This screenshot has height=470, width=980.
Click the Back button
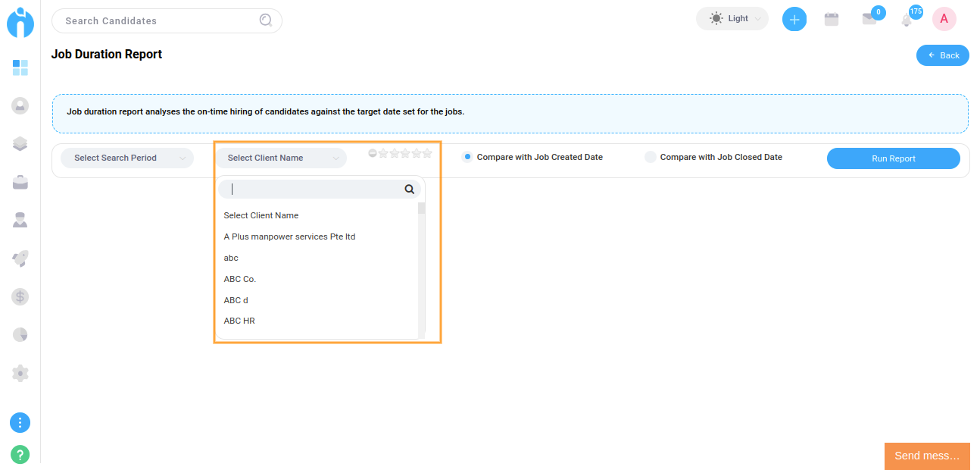point(943,55)
